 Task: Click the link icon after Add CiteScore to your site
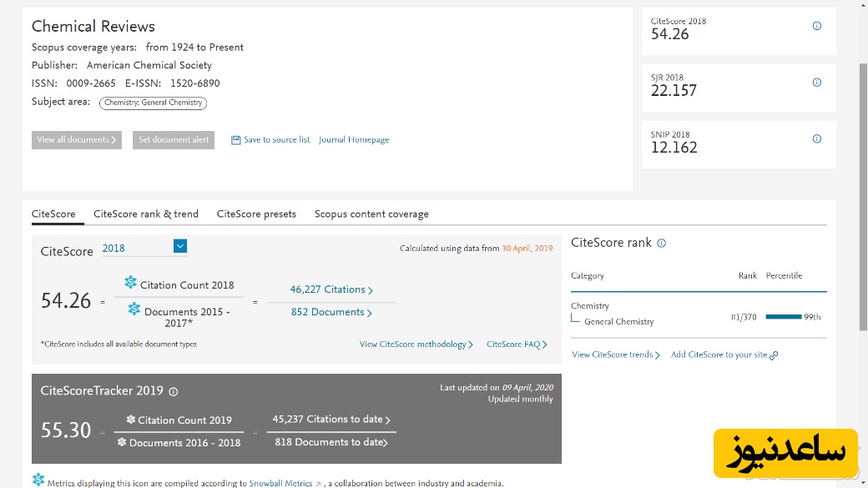(x=774, y=355)
